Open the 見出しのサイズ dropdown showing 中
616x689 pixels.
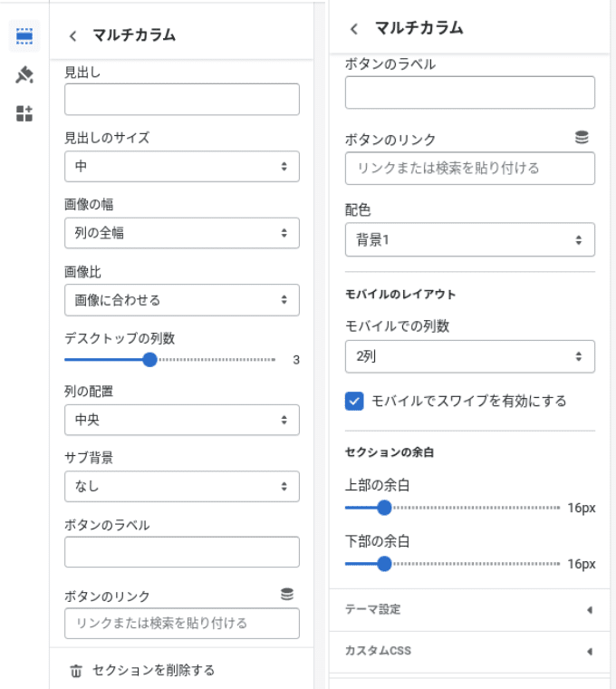coord(182,167)
